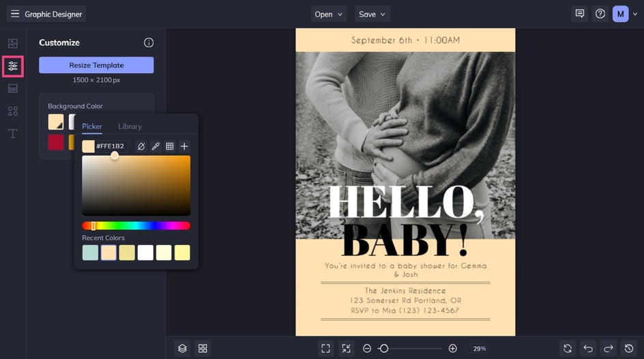The width and height of the screenshot is (644, 359).
Task: Click the zoom slider handle
Action: click(384, 348)
